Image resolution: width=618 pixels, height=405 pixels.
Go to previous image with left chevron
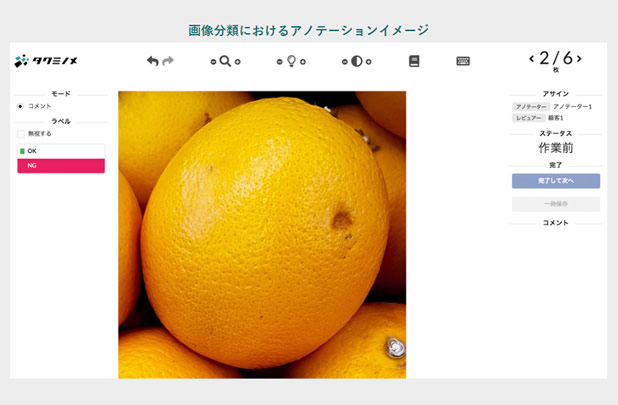[532, 59]
